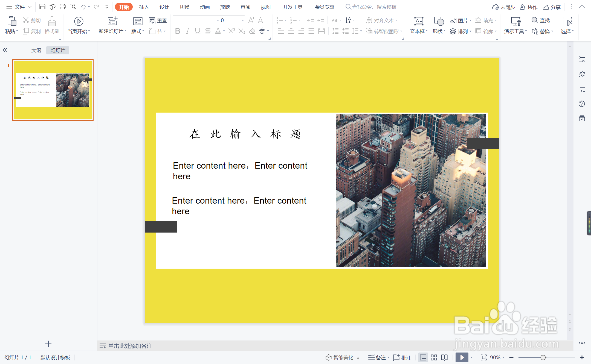Click the New Slide icon

[x=112, y=22]
